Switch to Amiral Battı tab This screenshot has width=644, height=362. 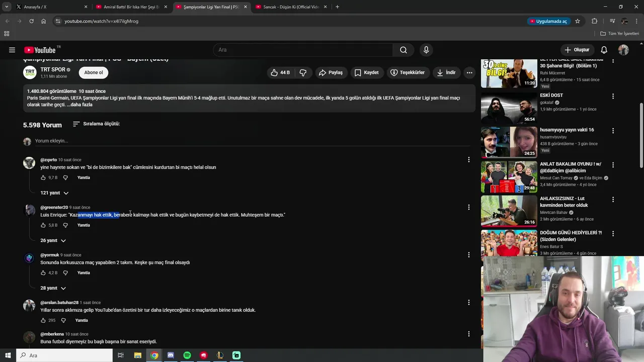click(131, 7)
